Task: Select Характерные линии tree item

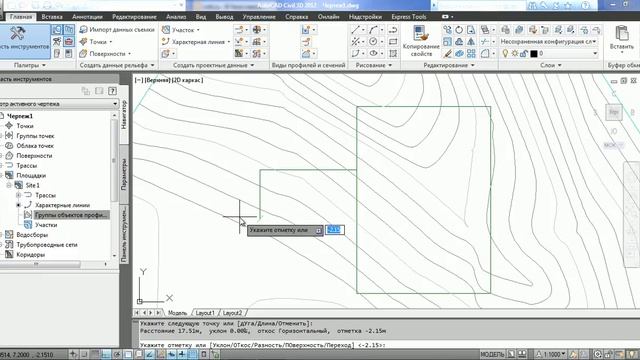Action: click(x=62, y=205)
